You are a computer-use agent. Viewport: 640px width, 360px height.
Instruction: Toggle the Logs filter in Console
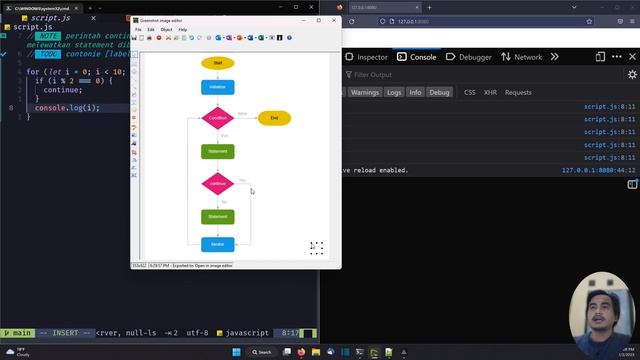point(394,93)
